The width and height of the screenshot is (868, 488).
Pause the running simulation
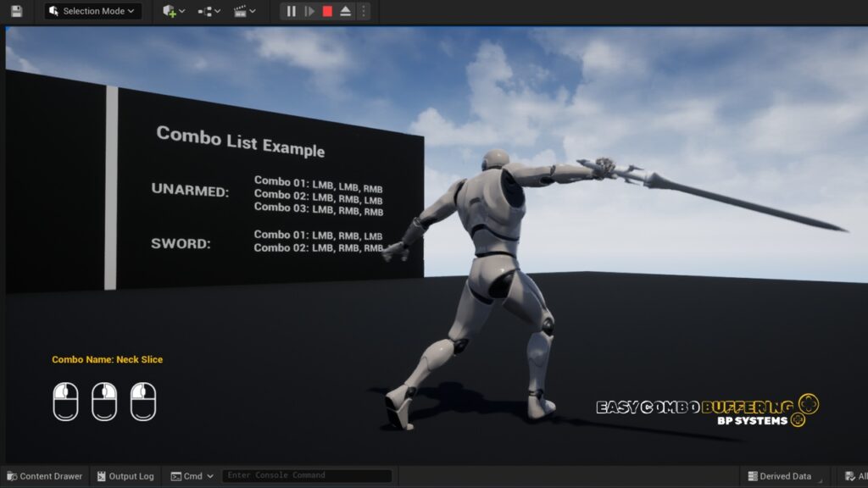[292, 11]
